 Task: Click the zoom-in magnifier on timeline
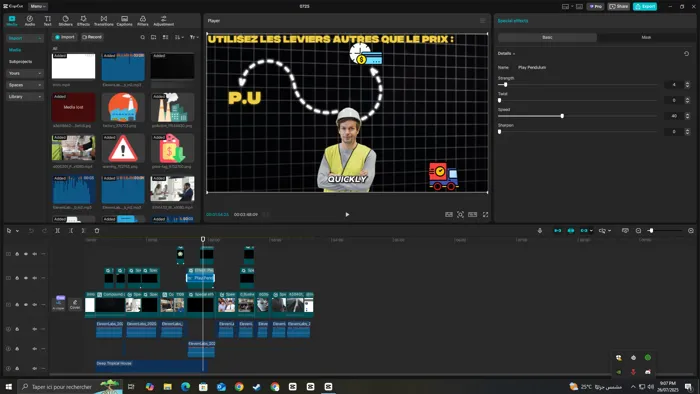click(691, 231)
